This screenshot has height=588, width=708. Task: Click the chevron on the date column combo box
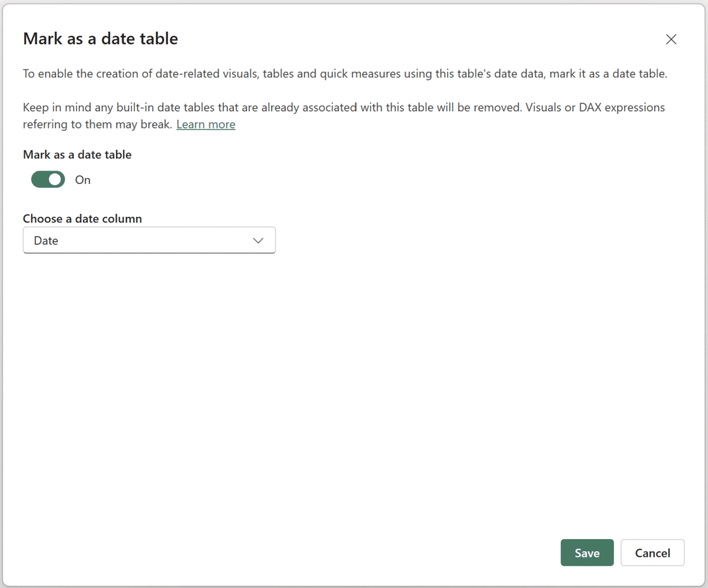[259, 240]
